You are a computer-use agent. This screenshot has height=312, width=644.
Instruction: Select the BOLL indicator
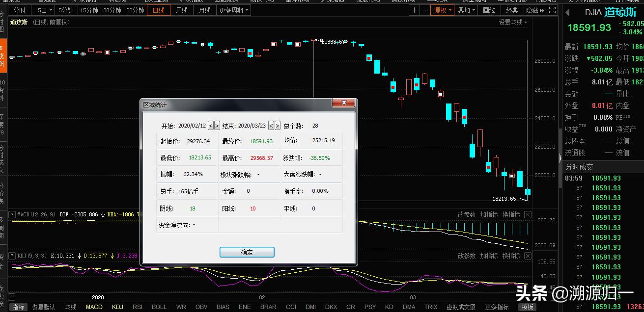coord(159,307)
